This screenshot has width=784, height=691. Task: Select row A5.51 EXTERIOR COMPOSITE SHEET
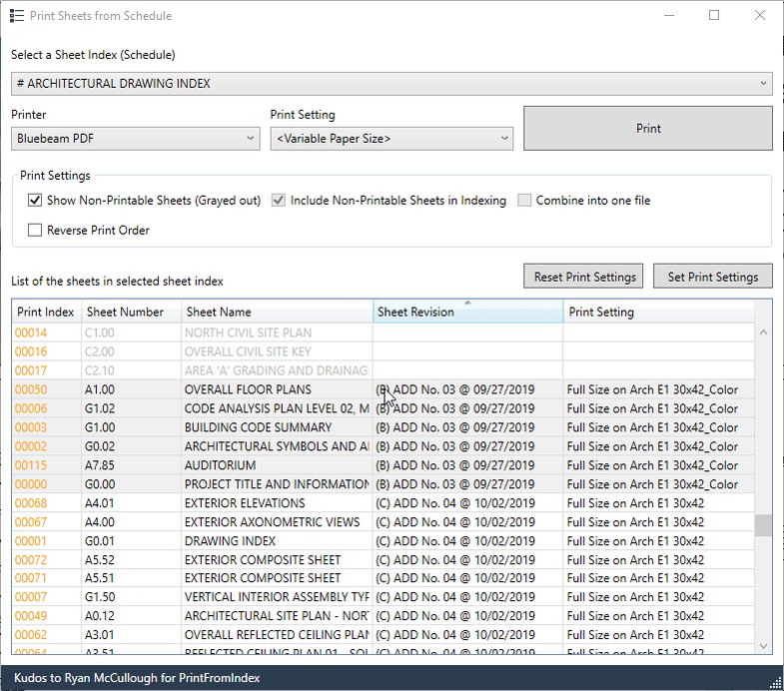click(383, 578)
